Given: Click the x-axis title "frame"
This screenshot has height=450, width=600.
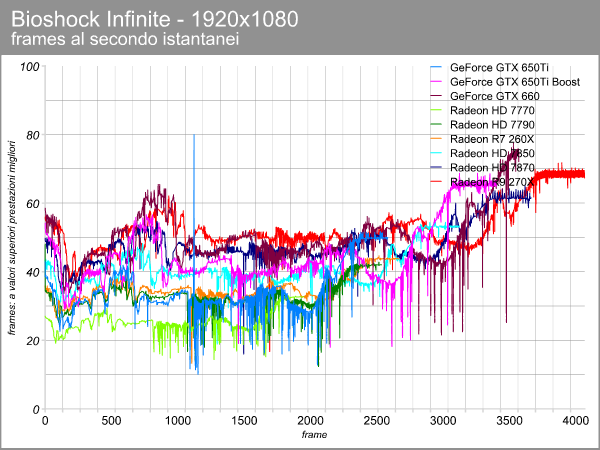Looking at the screenshot, I should click(315, 435).
